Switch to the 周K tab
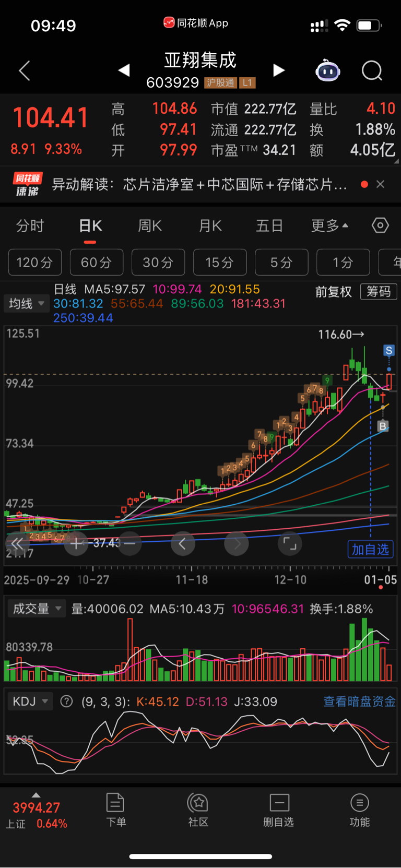Viewport: 401px width, 868px height. [150, 226]
